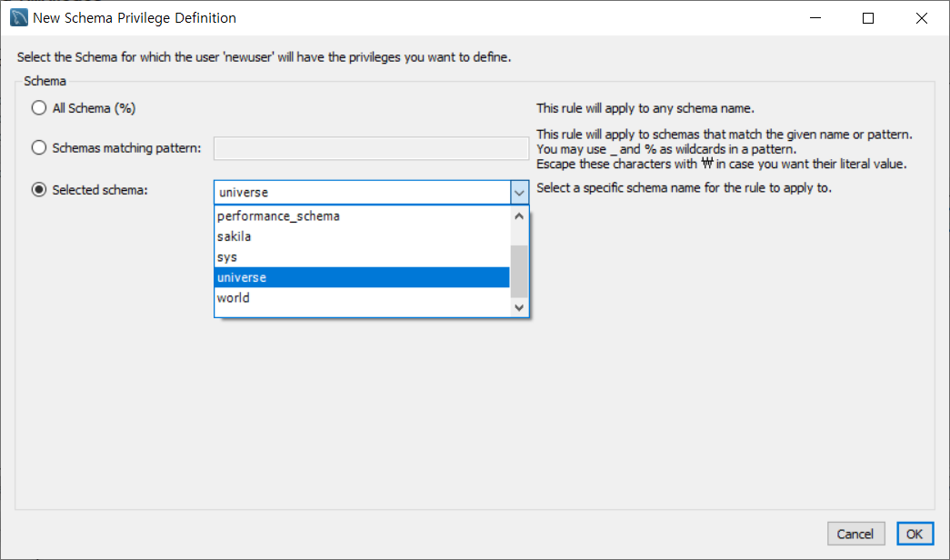The height and width of the screenshot is (560, 950).
Task: Click the Schemas matching pattern text field
Action: tap(371, 148)
